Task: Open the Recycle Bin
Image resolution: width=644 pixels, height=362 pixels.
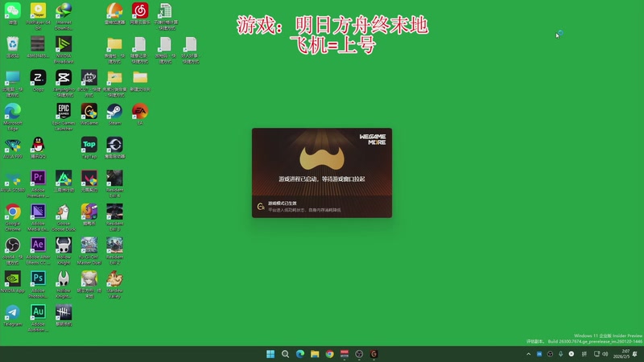Action: pyautogui.click(x=13, y=47)
